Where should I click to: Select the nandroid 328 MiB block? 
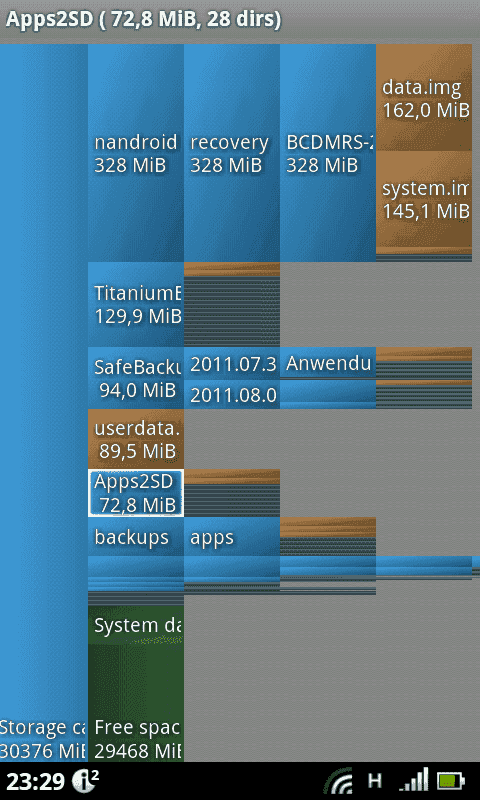[136, 153]
